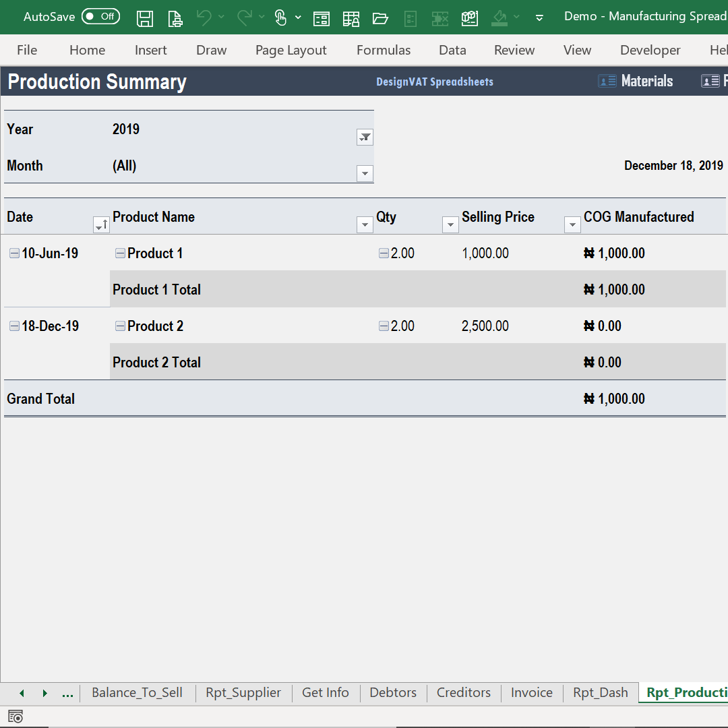Collapse the Product 1 group
This screenshot has width=728, height=728.
(x=120, y=253)
